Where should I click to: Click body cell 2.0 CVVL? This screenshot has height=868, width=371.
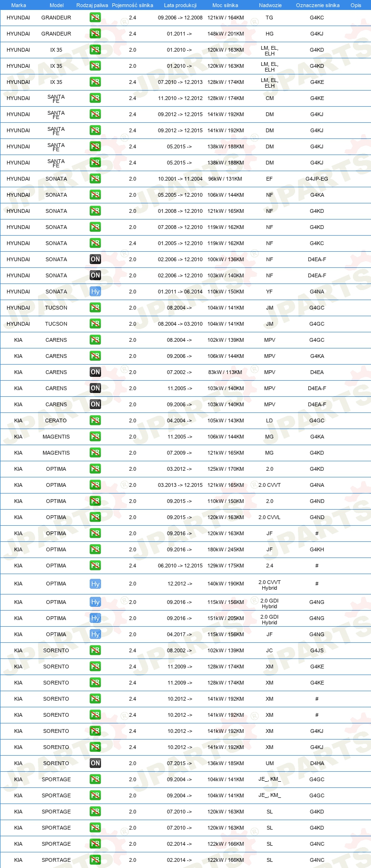pos(269,517)
